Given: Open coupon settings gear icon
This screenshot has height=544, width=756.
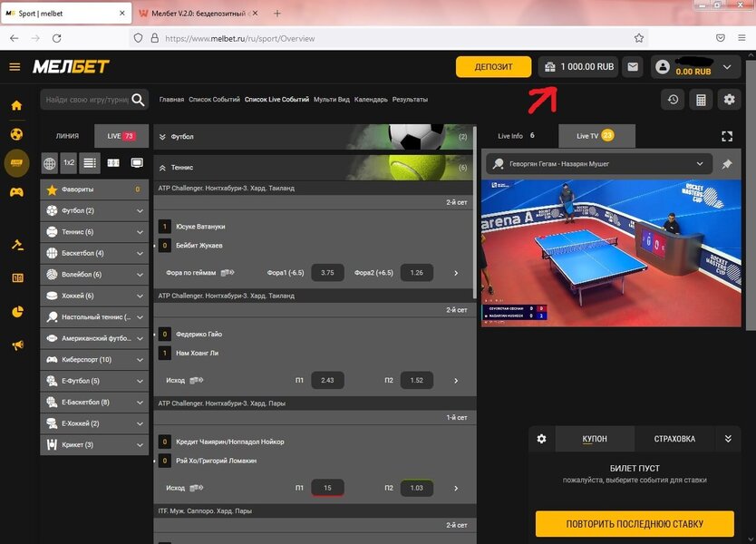Looking at the screenshot, I should (x=541, y=439).
